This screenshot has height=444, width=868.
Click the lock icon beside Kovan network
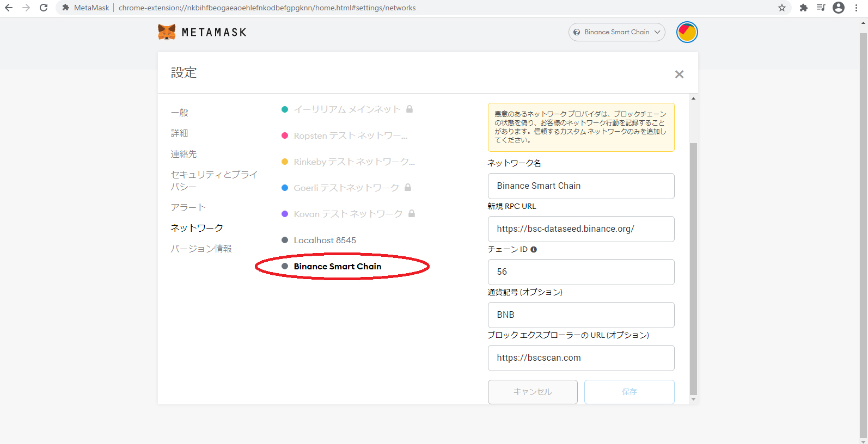pos(412,213)
